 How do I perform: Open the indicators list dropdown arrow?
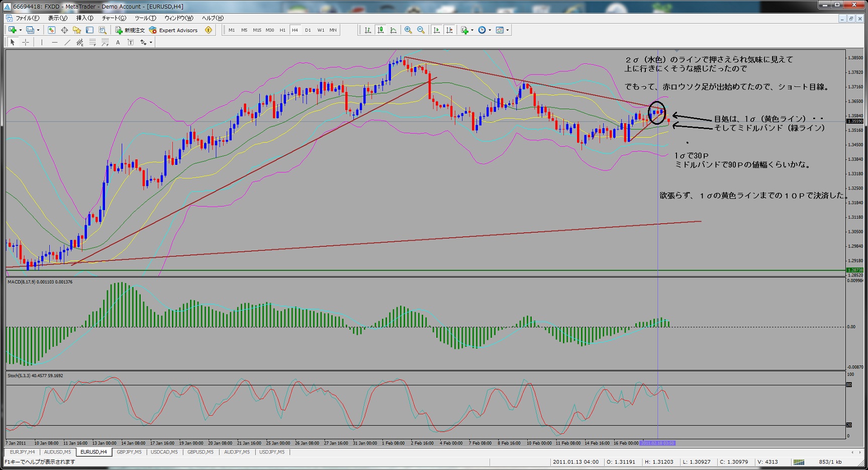click(472, 30)
